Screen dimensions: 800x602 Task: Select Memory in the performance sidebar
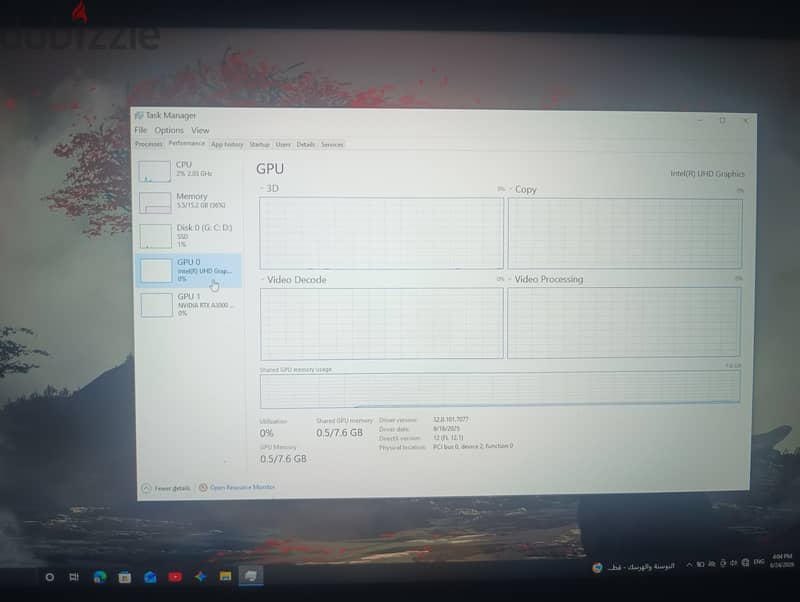click(189, 202)
